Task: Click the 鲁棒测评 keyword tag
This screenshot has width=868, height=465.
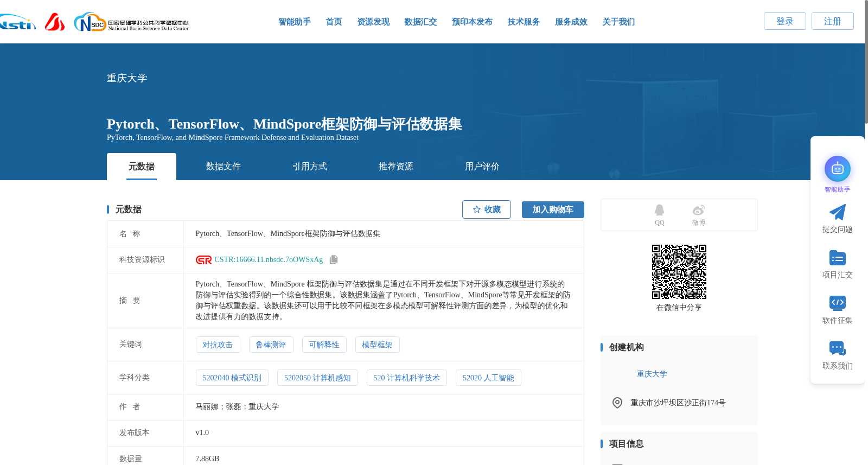Action: coord(271,345)
